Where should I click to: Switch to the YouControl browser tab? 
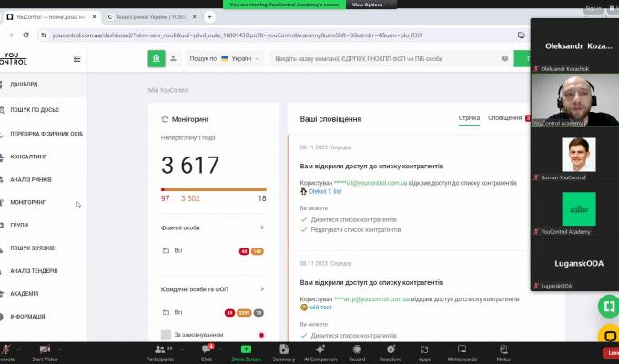pyautogui.click(x=50, y=17)
